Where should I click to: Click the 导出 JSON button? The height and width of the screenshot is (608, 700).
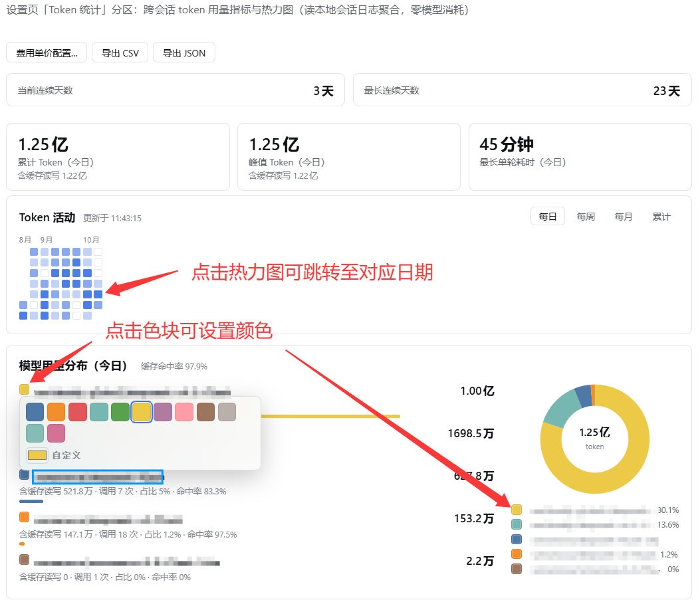tap(184, 52)
